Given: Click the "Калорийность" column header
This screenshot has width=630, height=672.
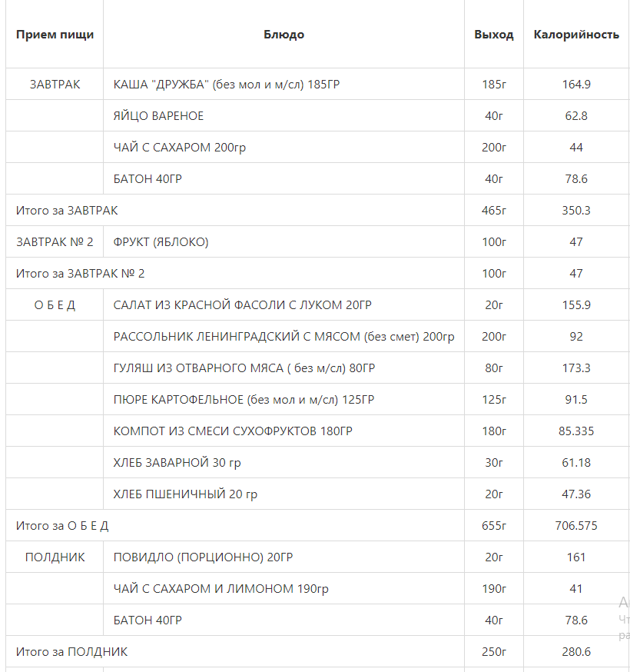Looking at the screenshot, I should pos(576,35).
